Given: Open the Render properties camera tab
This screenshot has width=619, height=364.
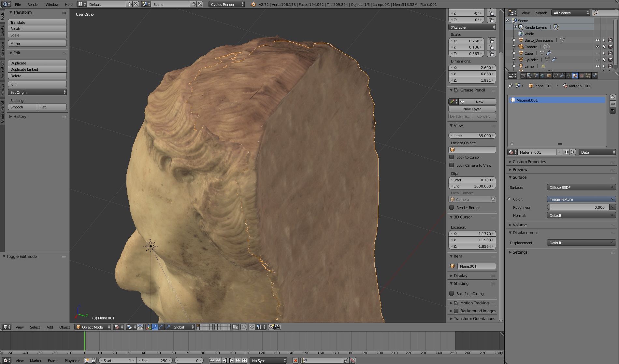Looking at the screenshot, I should coord(523,76).
